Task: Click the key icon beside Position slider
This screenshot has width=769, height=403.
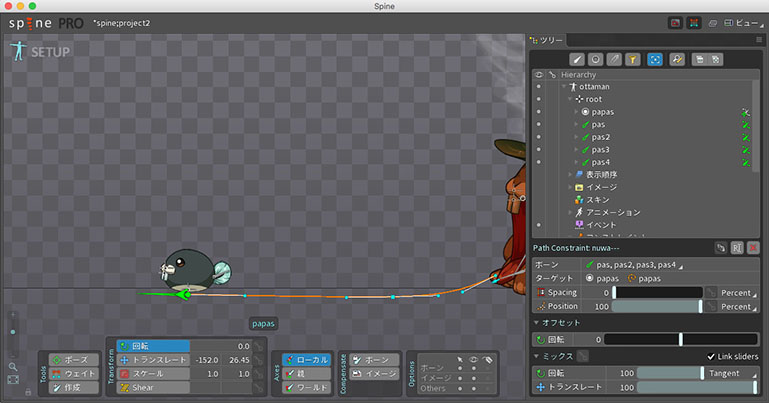Action: click(x=711, y=306)
